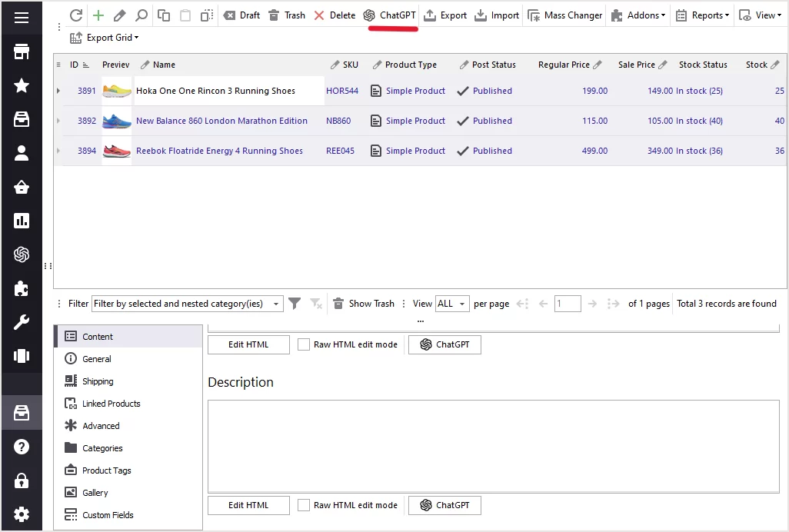Click the star icon in the left sidebar
The height and width of the screenshot is (532, 789).
[22, 86]
